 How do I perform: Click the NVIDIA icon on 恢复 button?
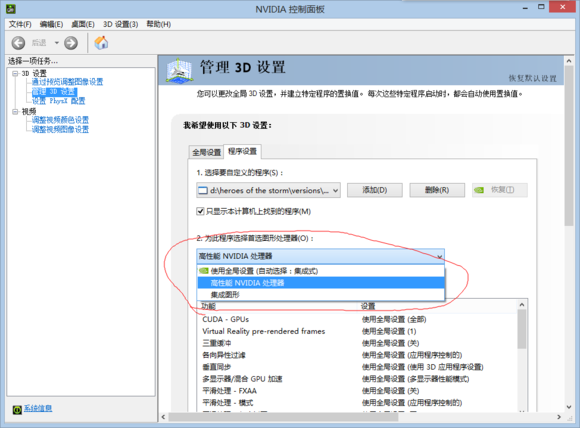tap(479, 190)
